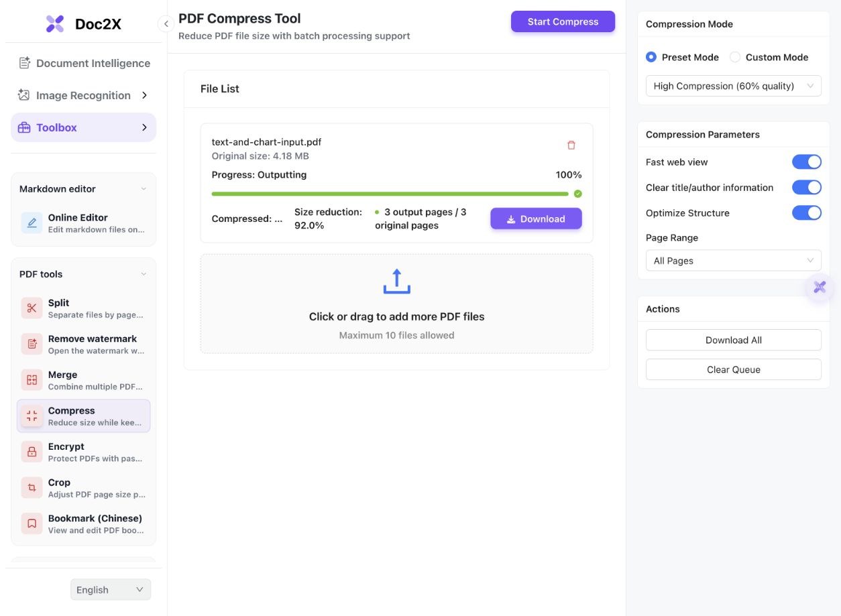Toggle Clear title/author information switch
This screenshot has width=841, height=616.
tap(807, 187)
